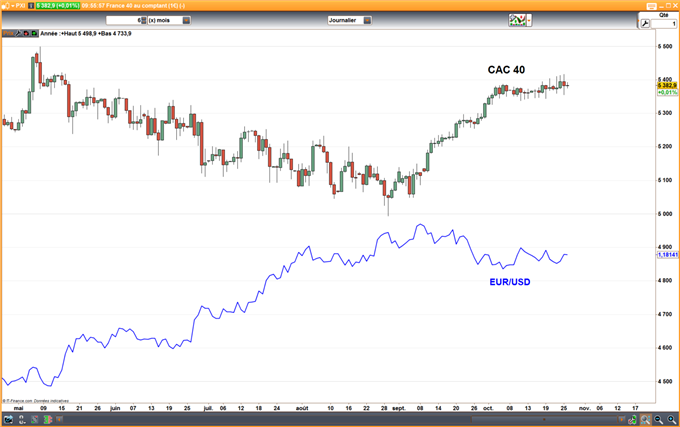680x427 pixels.
Task: Click the CAC 40 chart label
Action: pyautogui.click(x=506, y=70)
